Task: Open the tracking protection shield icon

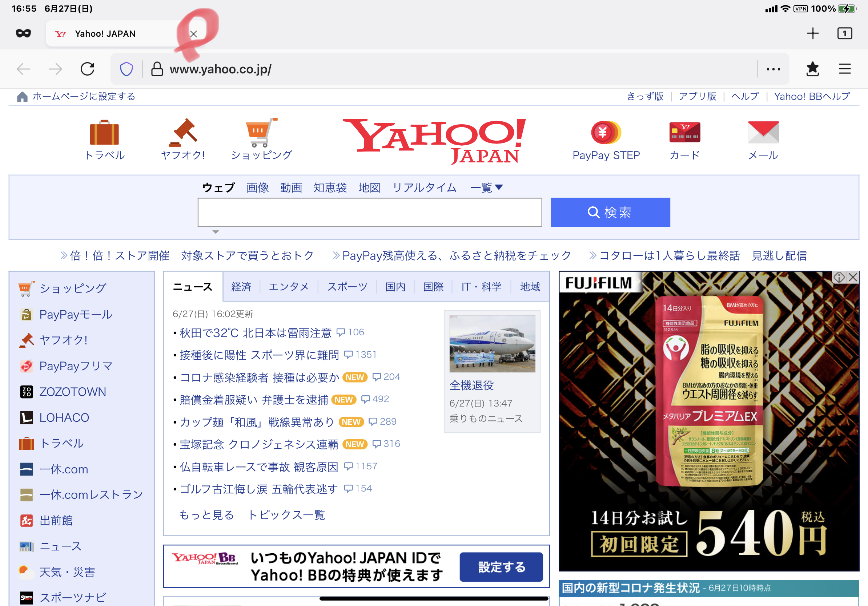Action: [x=126, y=69]
